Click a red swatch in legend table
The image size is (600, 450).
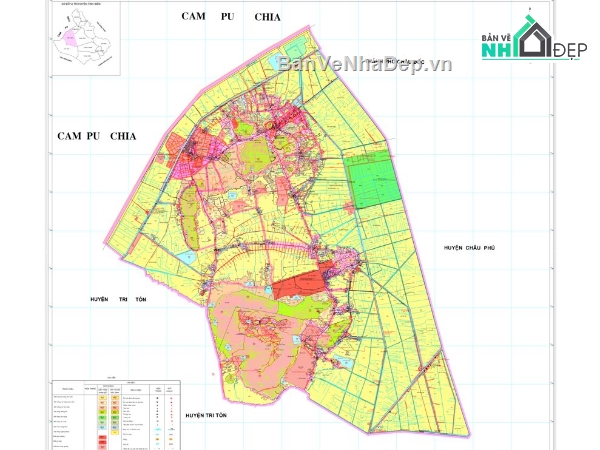click(101, 438)
